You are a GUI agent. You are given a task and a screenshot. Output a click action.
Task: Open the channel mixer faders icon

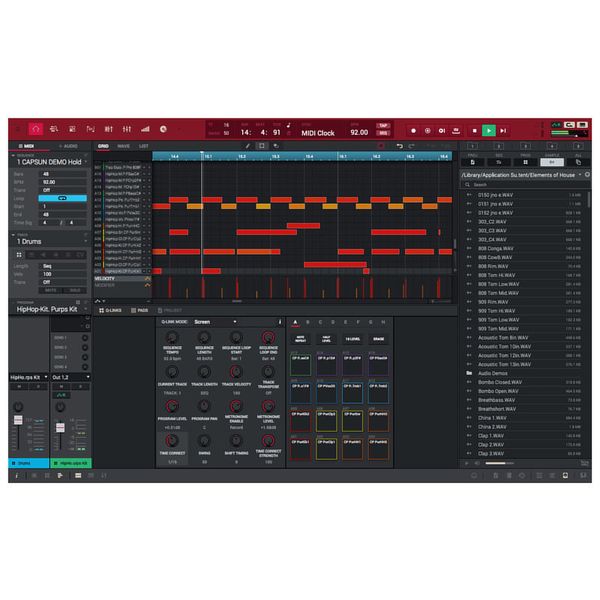pyautogui.click(x=127, y=129)
